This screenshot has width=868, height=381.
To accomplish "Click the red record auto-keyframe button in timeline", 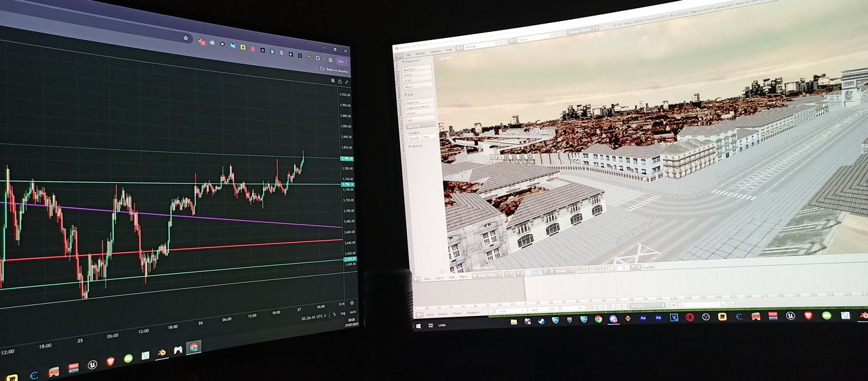I will pos(673,305).
